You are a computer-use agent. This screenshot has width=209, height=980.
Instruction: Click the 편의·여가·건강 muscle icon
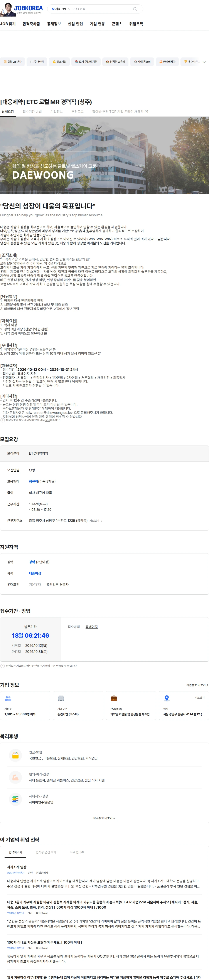click(x=15, y=777)
